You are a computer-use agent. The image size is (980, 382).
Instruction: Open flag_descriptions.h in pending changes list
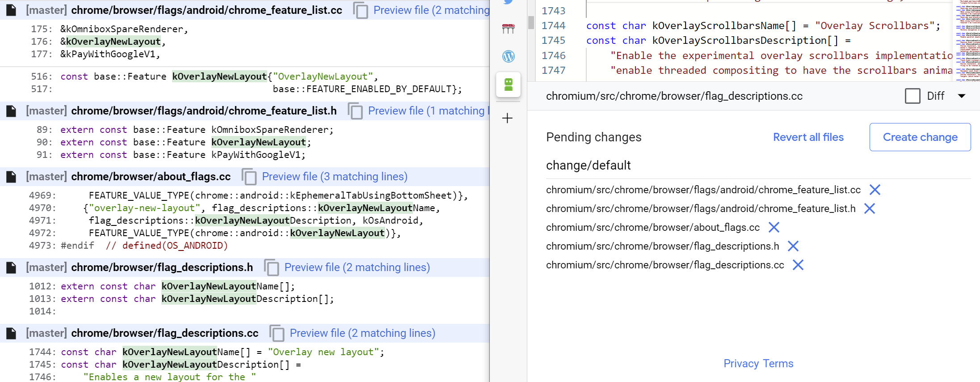[x=662, y=246]
